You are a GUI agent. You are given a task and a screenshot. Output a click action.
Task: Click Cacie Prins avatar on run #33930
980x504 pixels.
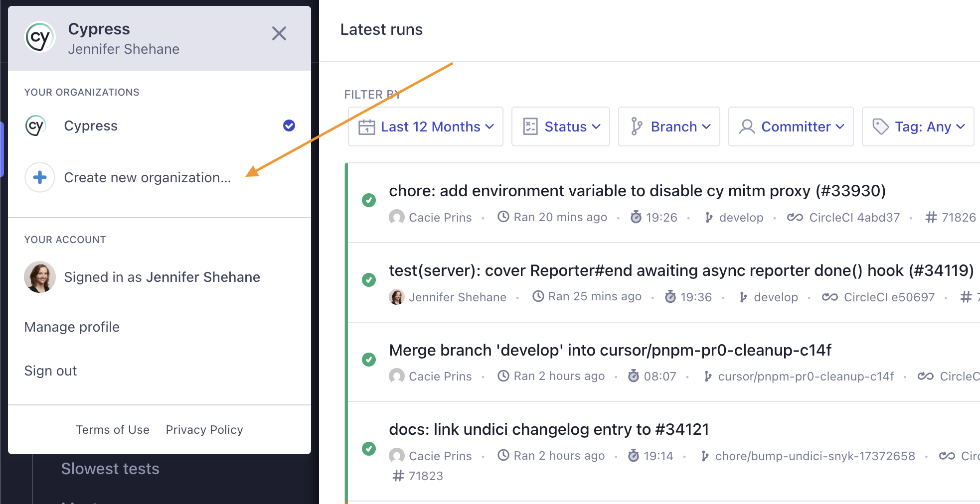point(397,217)
